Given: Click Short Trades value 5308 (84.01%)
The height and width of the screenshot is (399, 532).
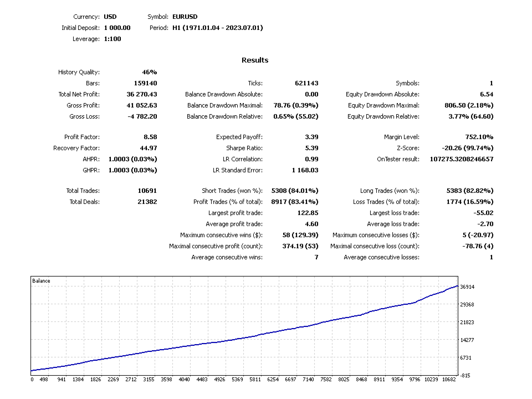Looking at the screenshot, I should [295, 191].
